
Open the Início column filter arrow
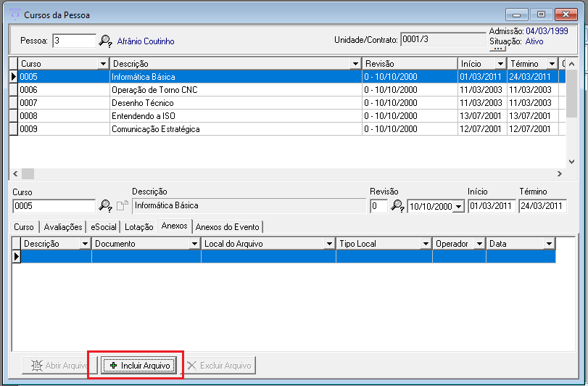coord(500,64)
